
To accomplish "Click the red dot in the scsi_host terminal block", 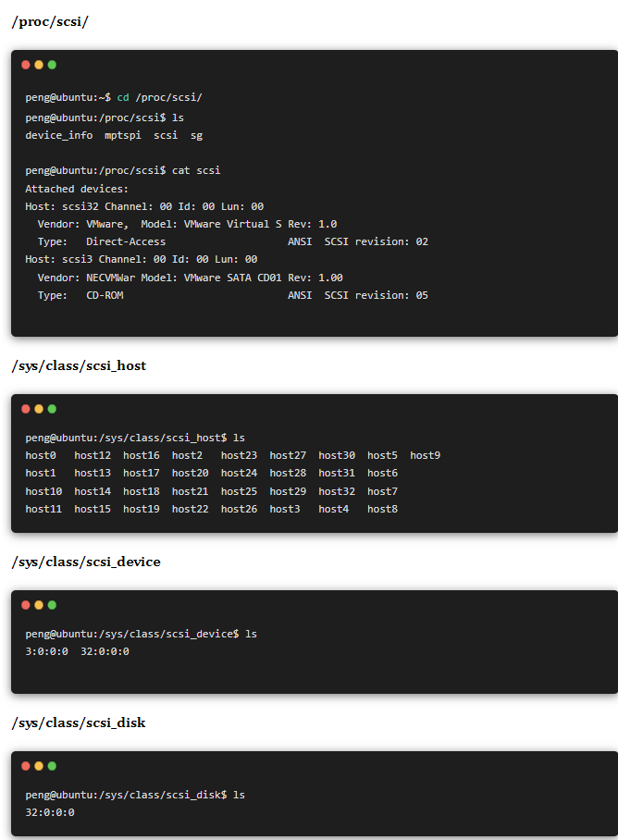I will 26,409.
